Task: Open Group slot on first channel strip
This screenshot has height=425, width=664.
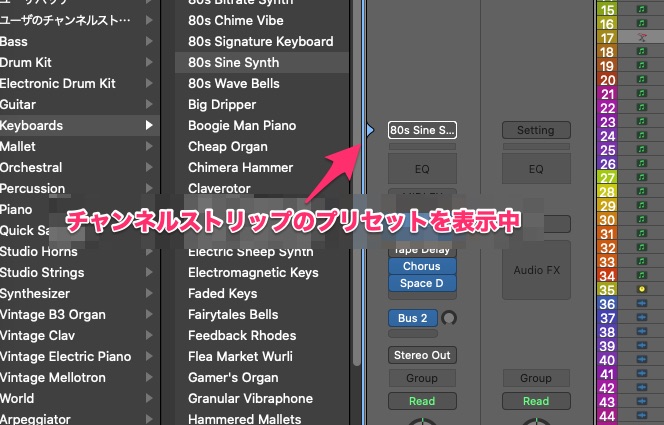Action: [x=422, y=378]
